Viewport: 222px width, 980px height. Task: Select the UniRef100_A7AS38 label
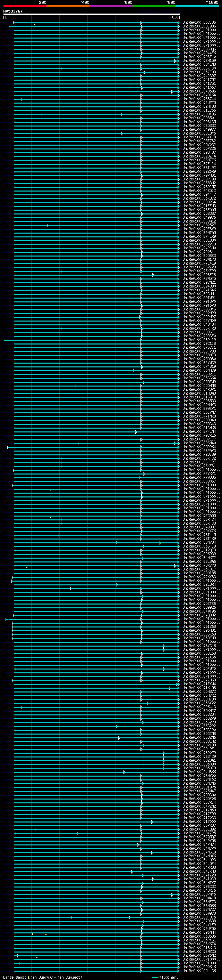pyautogui.click(x=199, y=921)
